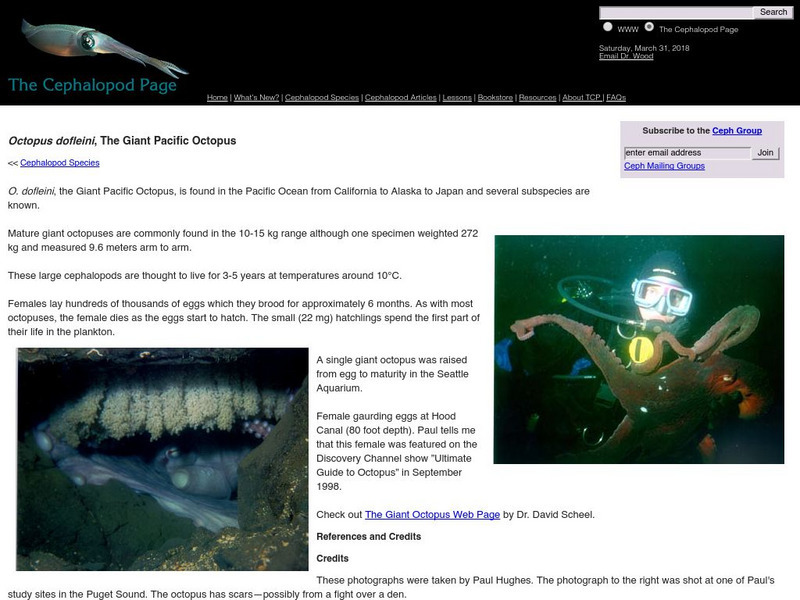Screen dimensions: 800x600
Task: Visit the Bookstore page
Action: click(x=495, y=98)
